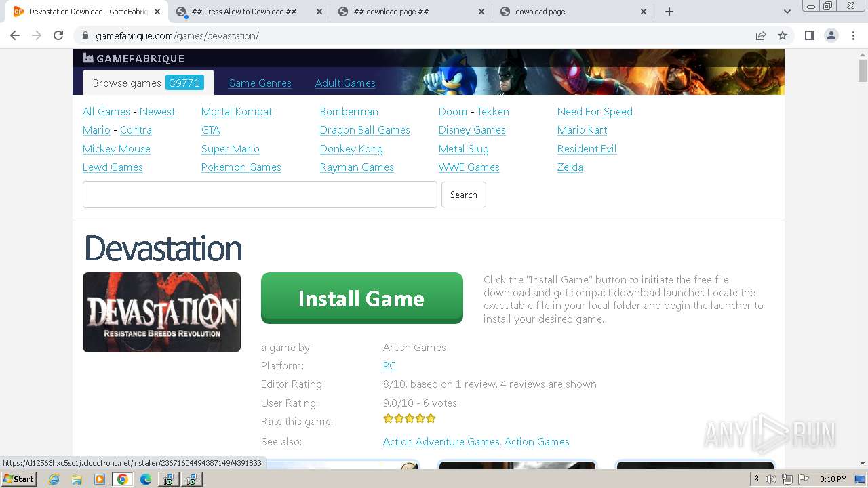Screen dimensions: 868x488
Task: Click the GameFabrique logo
Action: coord(134,58)
